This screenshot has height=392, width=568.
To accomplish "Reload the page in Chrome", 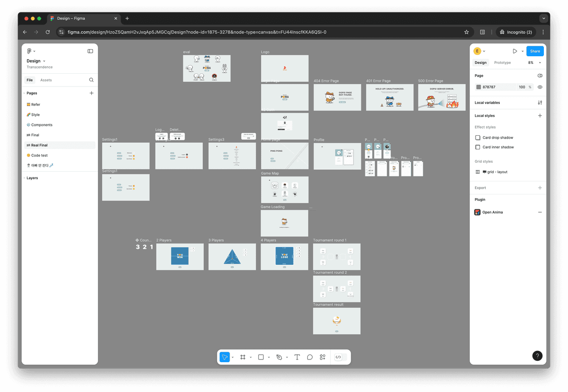I will coord(47,32).
